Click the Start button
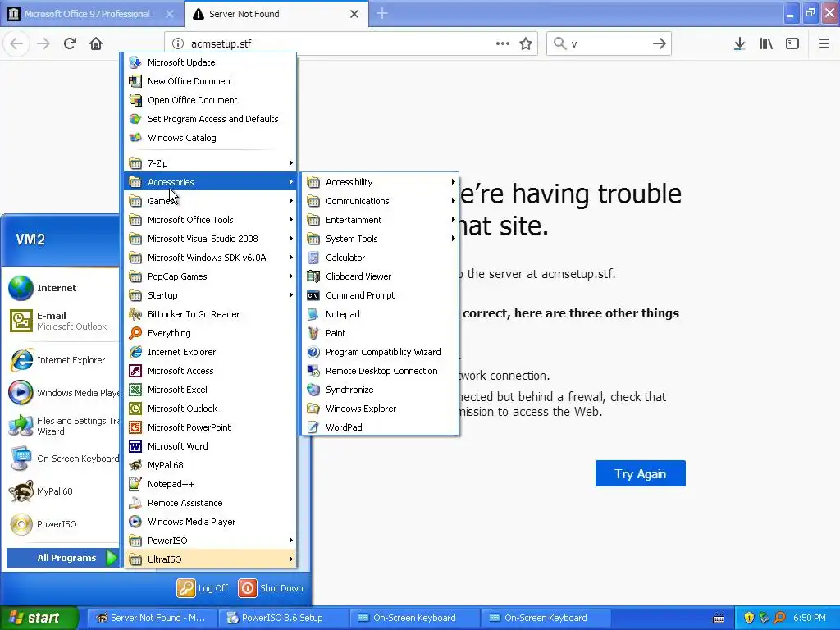This screenshot has width=840, height=630. point(38,618)
